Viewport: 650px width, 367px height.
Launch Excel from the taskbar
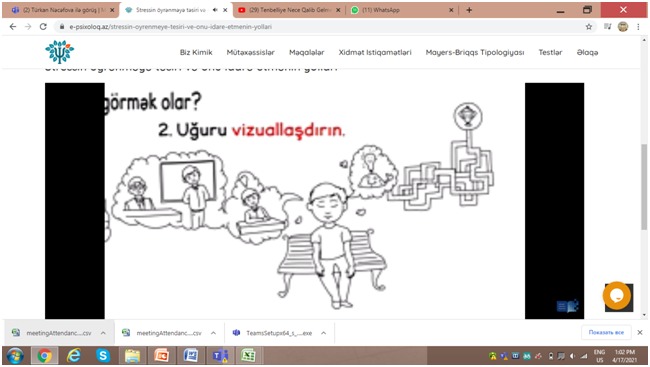(x=248, y=356)
